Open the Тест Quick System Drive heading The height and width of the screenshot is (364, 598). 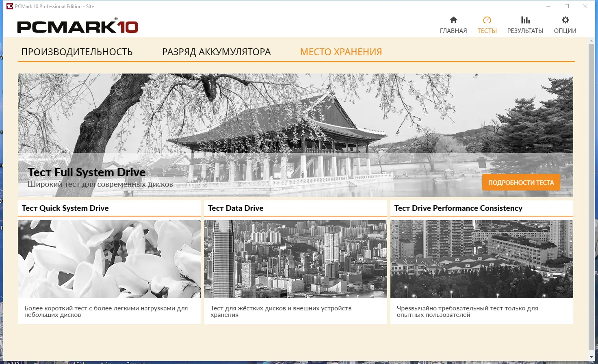(65, 208)
